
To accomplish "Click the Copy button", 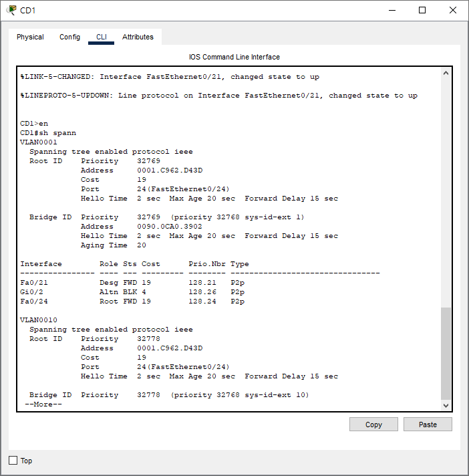I will [x=373, y=424].
